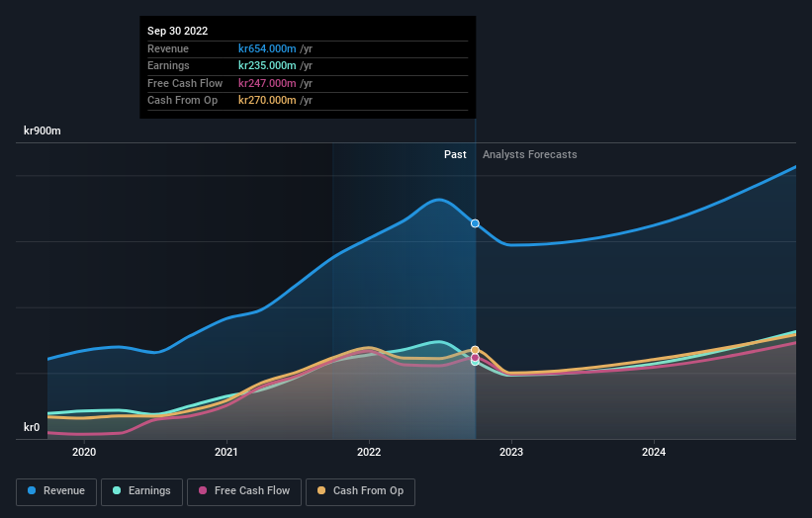Image resolution: width=812 pixels, height=518 pixels.
Task: Click the teal Earnings data point marker
Action: click(475, 362)
